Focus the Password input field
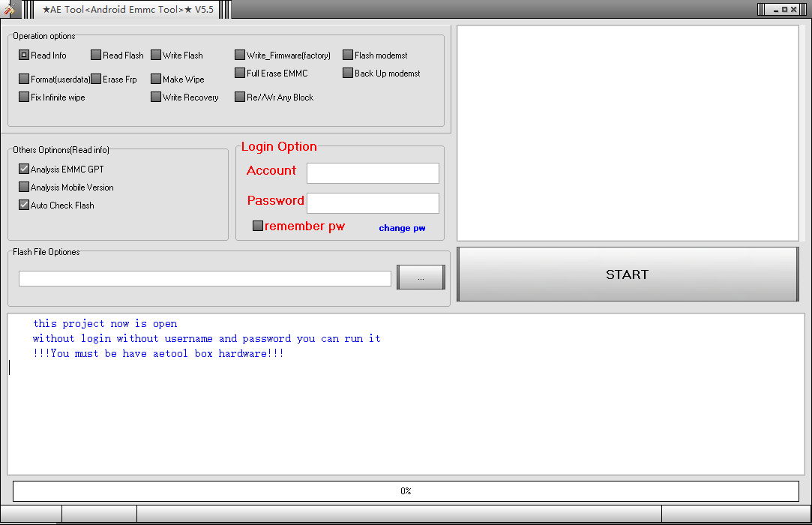This screenshot has width=812, height=525. click(373, 203)
